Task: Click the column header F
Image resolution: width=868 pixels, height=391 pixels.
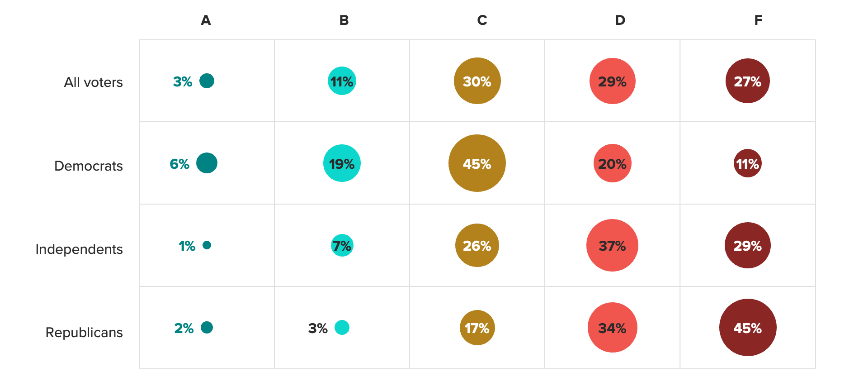Action: click(x=758, y=20)
